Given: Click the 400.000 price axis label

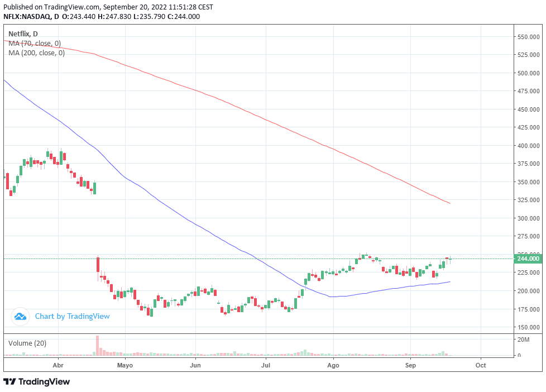Looking at the screenshot, I should point(528,146).
